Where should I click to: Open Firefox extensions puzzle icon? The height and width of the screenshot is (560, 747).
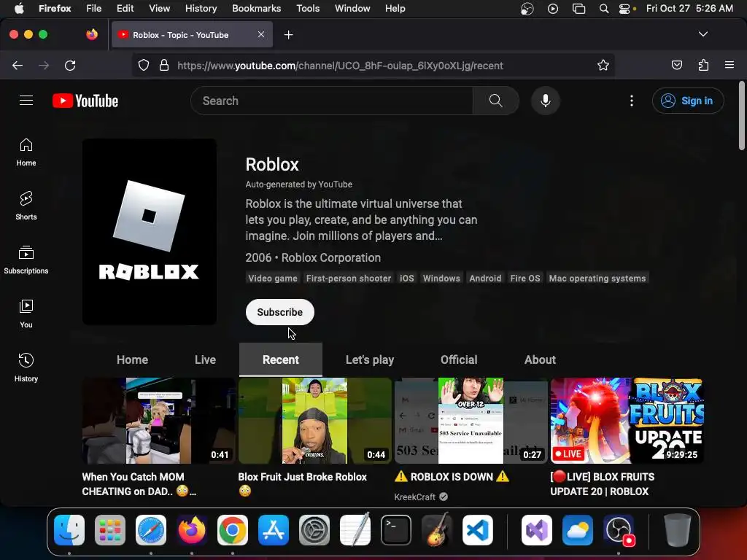point(703,65)
